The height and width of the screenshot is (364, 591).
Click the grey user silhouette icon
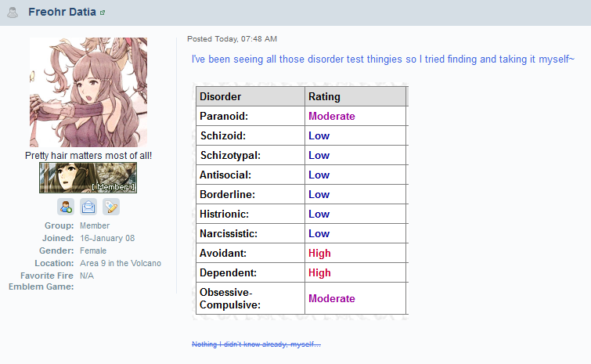13,13
